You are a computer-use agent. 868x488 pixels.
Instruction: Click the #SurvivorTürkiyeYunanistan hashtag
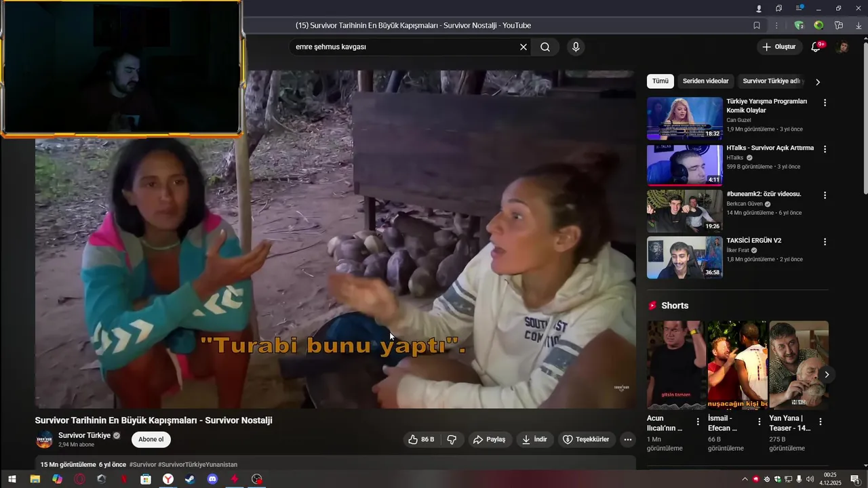(197, 464)
